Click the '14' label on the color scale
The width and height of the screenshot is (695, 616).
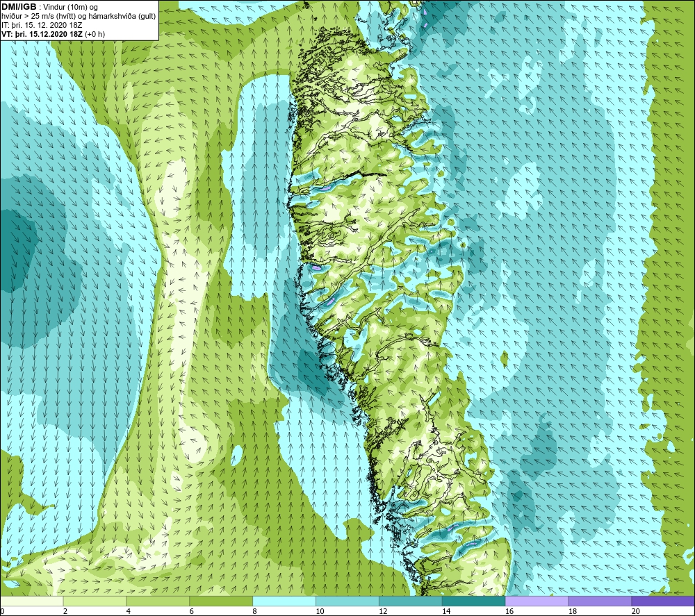[446, 611]
